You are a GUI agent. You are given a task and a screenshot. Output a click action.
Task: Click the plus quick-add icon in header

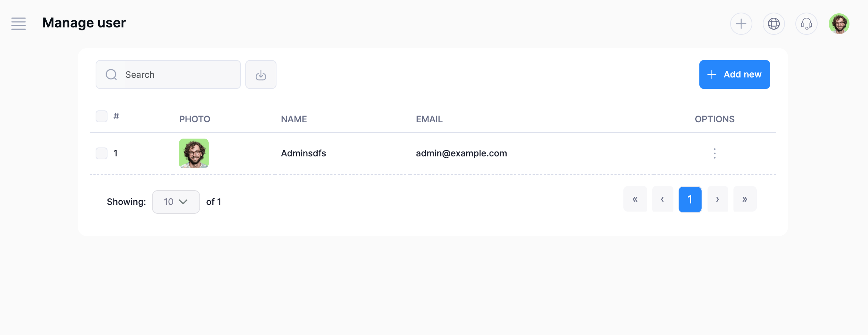[x=741, y=24]
